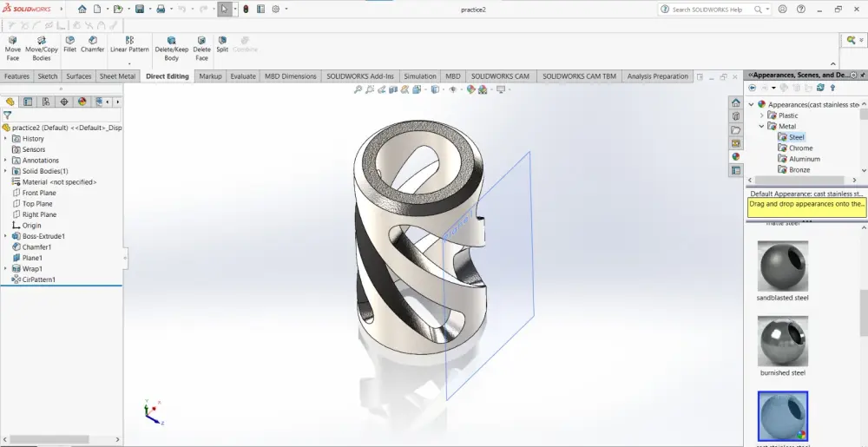Open the Sketch tab
The width and height of the screenshot is (868, 447).
[x=48, y=76]
